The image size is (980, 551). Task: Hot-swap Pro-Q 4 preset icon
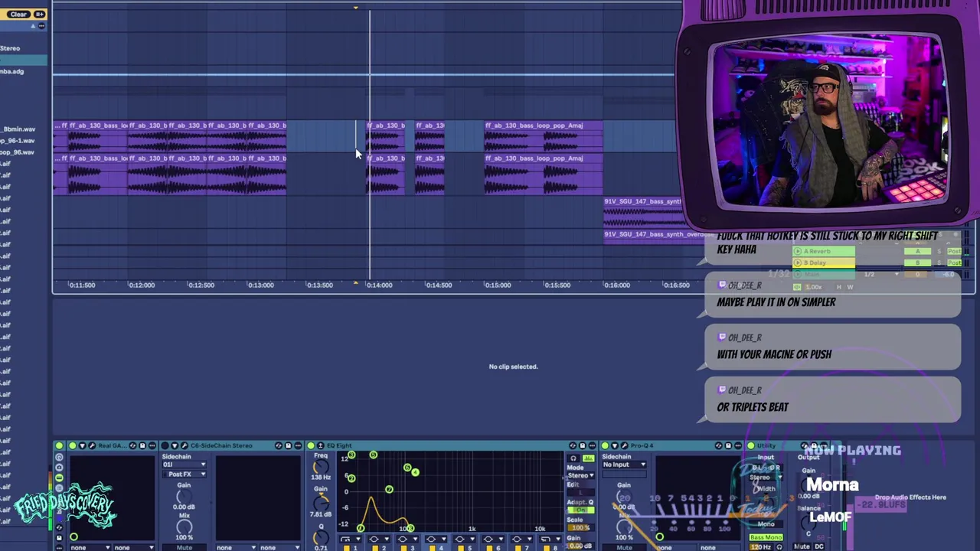[719, 445]
